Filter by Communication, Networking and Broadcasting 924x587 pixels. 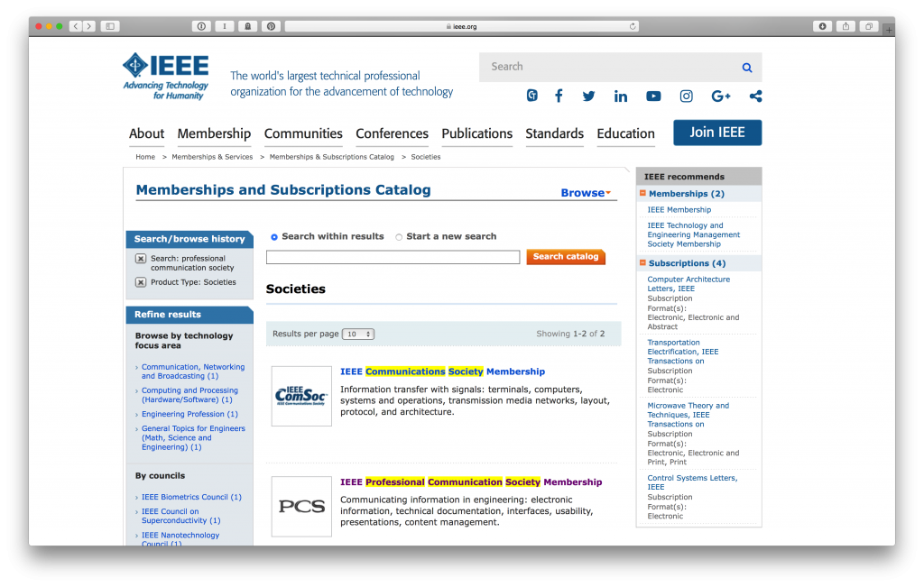pyautogui.click(x=193, y=371)
